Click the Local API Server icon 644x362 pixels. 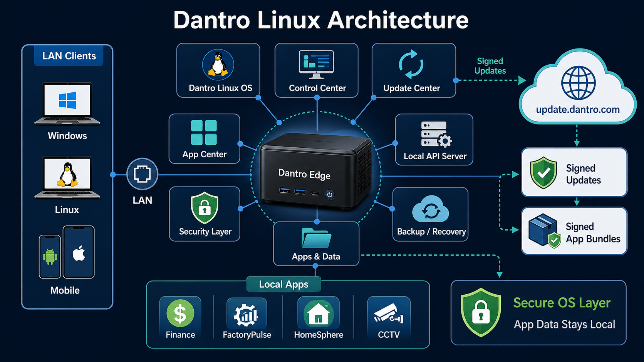436,134
